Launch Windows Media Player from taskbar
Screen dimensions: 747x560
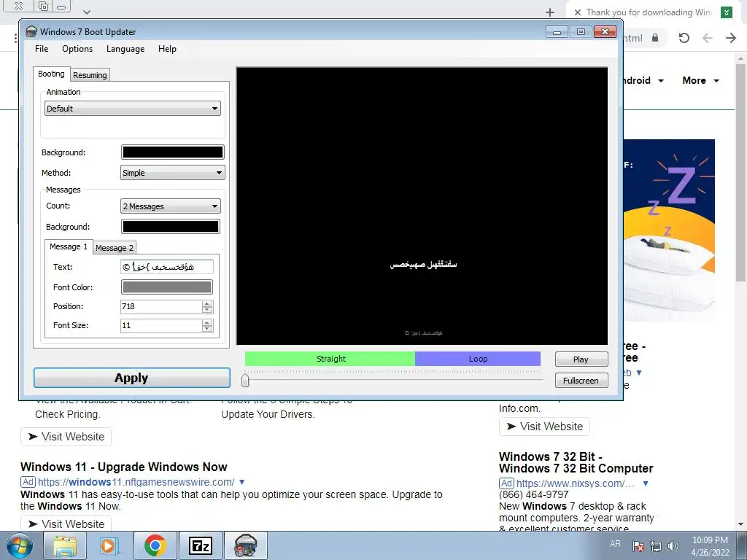[109, 545]
